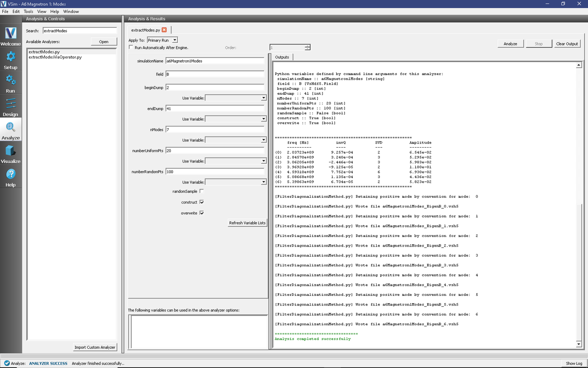Switch to the Setup sidebar section
Screen dimensions: 588x368
11,60
